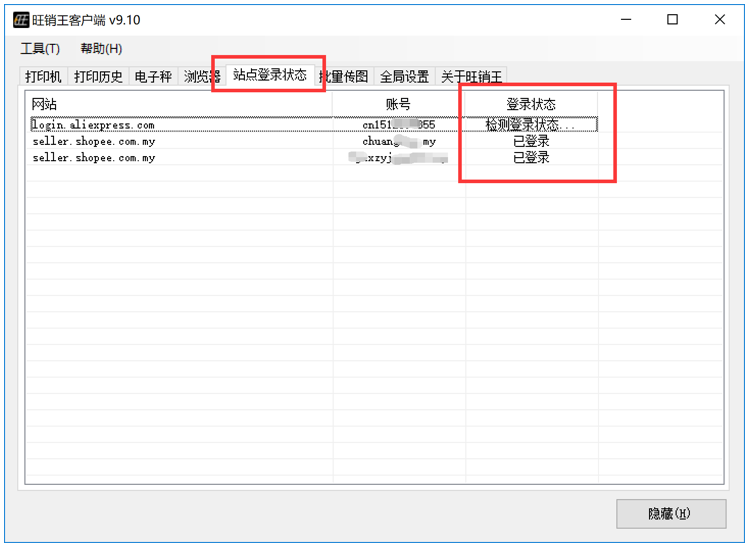Image resolution: width=745 pixels, height=545 pixels.
Task: Minimize the 旺销王客户端 window
Action: 626,20
